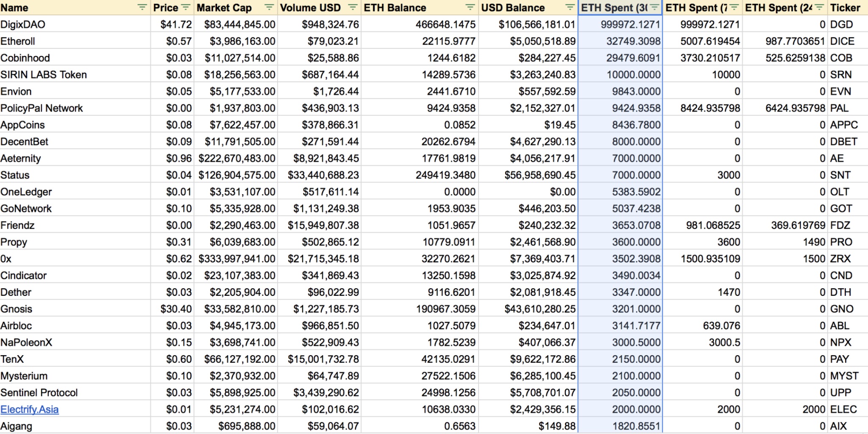Select Etheroll price cell $0.57
This screenshot has height=434, width=868.
pos(172,41)
